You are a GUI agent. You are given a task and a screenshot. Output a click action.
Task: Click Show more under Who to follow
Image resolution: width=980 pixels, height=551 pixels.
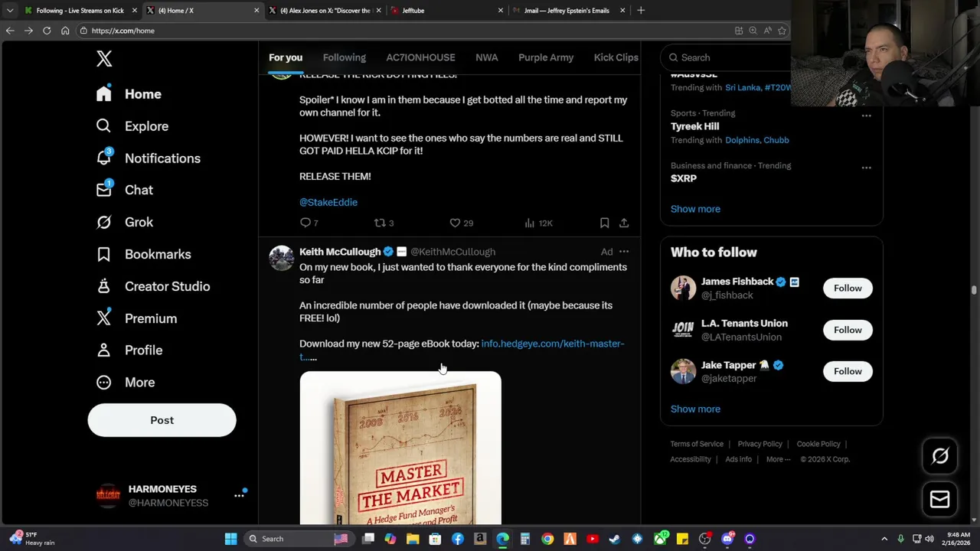click(695, 409)
